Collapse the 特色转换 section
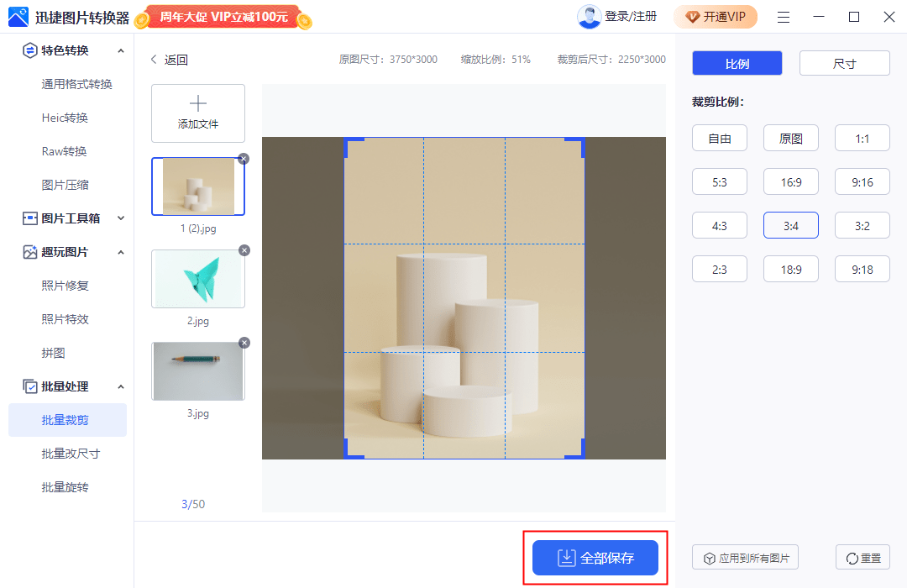907x588 pixels. pyautogui.click(x=119, y=50)
